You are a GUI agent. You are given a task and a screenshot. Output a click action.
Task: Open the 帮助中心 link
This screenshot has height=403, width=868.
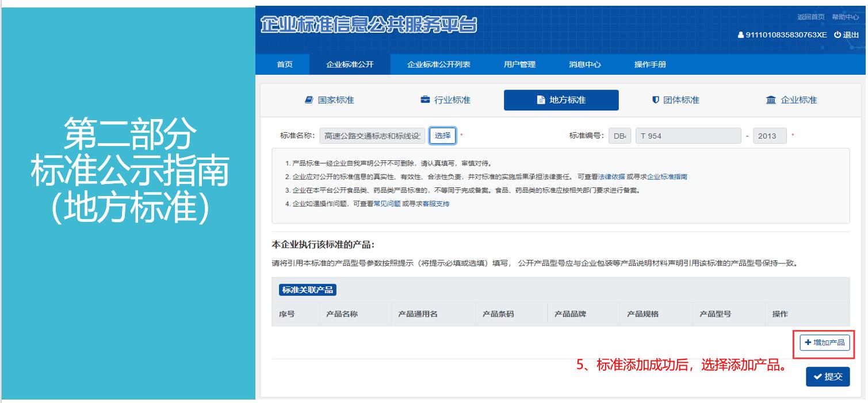tap(846, 17)
